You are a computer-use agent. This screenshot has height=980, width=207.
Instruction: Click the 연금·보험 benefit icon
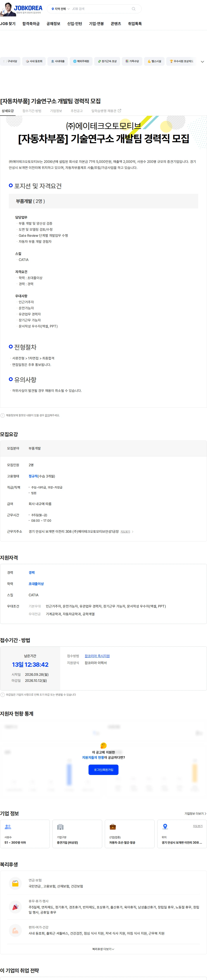click(15, 883)
